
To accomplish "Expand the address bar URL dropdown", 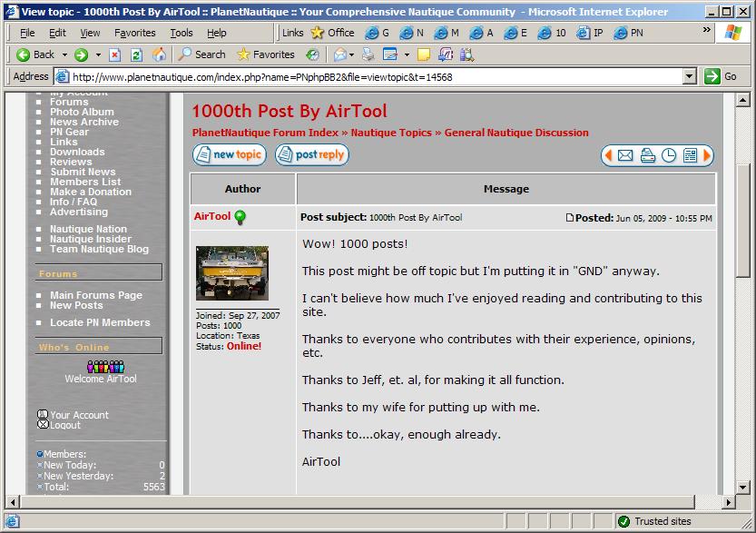I will [690, 77].
